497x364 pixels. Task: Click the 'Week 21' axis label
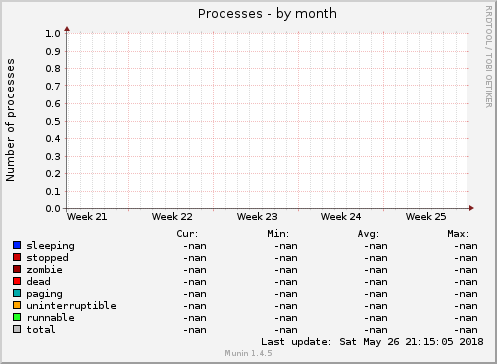click(x=87, y=217)
